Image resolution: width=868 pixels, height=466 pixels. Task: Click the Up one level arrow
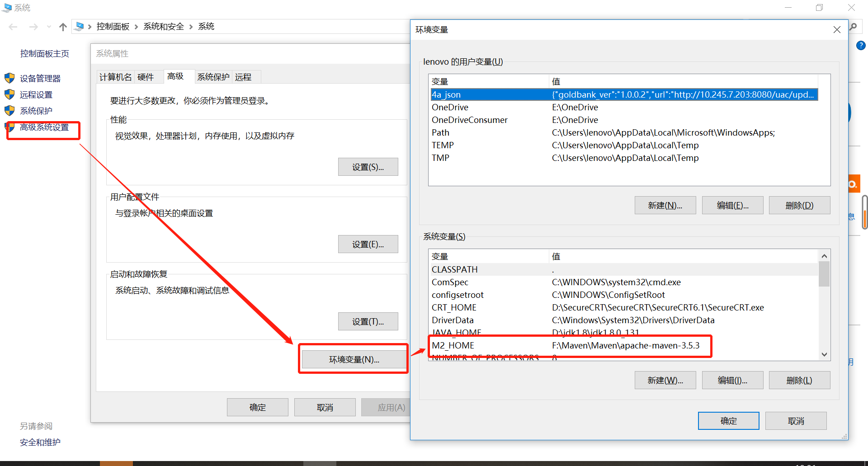pos(63,27)
